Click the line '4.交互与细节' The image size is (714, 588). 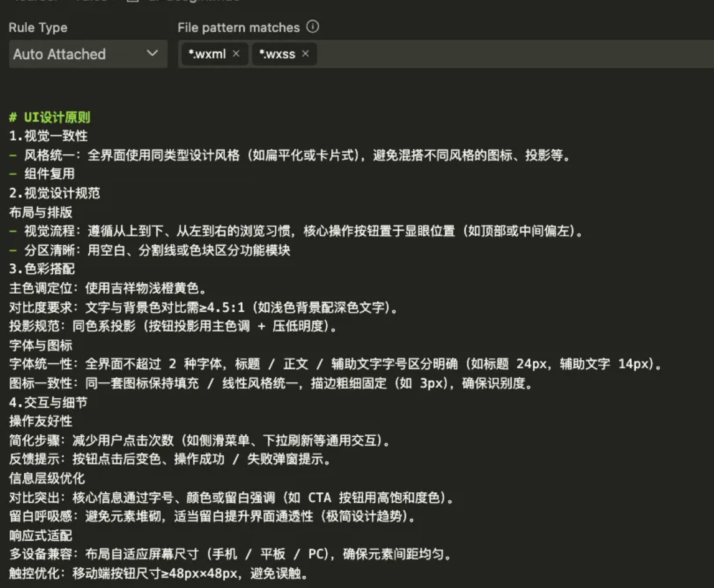coord(49,403)
